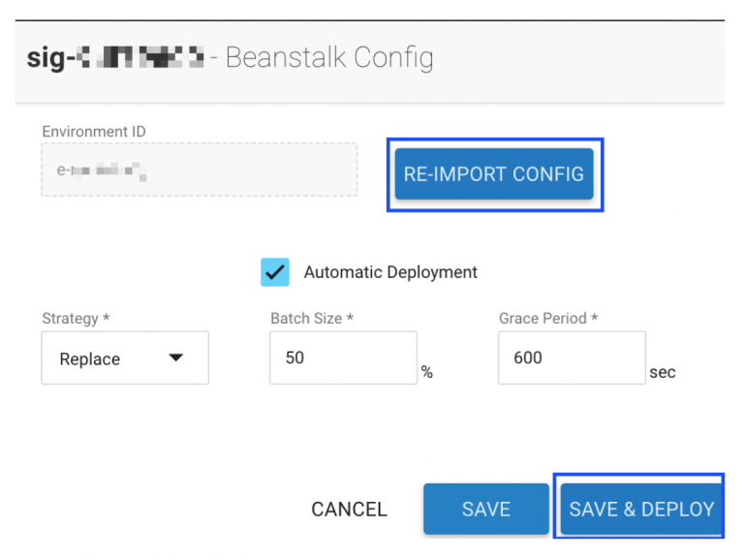Click the Grace Period field label
The image size is (744, 560).
click(x=548, y=318)
